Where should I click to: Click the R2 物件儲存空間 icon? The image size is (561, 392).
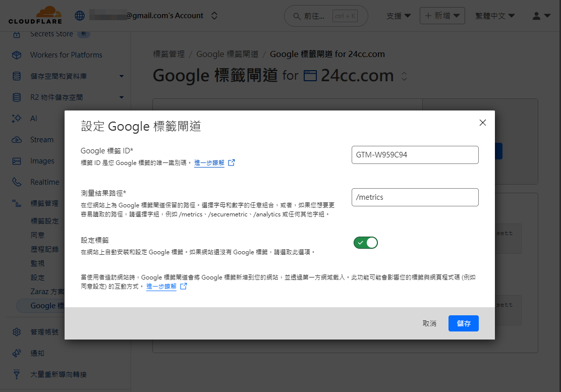pos(17,97)
